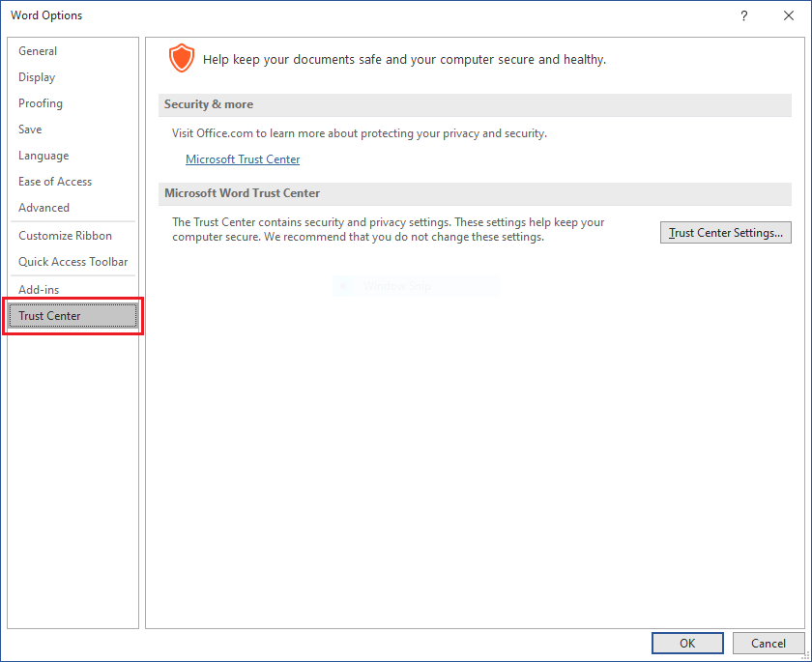Open Ease of Access settings

pyautogui.click(x=72, y=181)
